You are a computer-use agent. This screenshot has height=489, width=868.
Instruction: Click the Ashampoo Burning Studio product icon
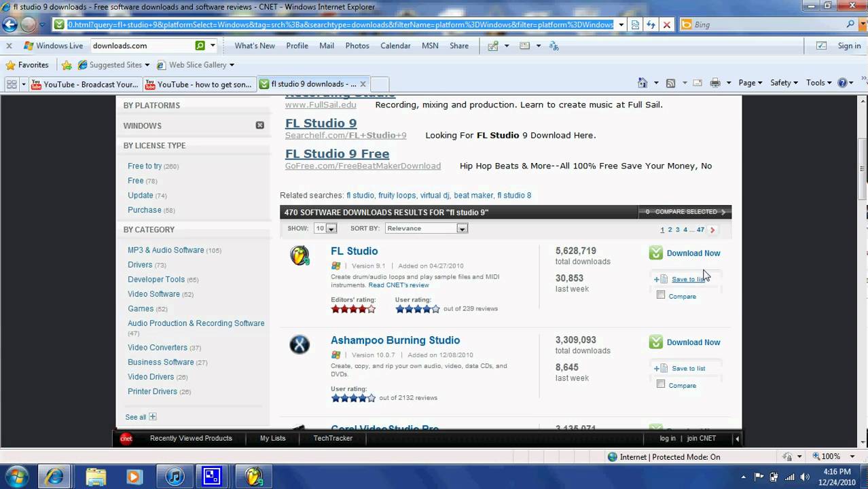coord(300,344)
